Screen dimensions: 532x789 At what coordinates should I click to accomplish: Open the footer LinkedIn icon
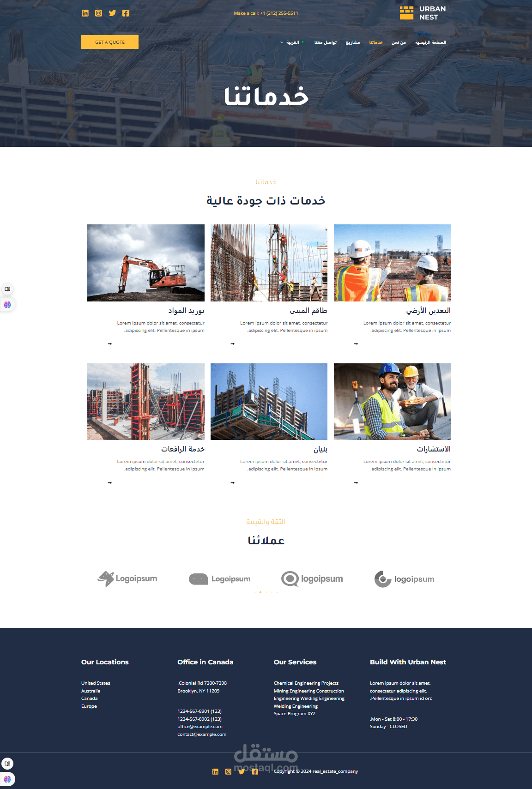215,771
